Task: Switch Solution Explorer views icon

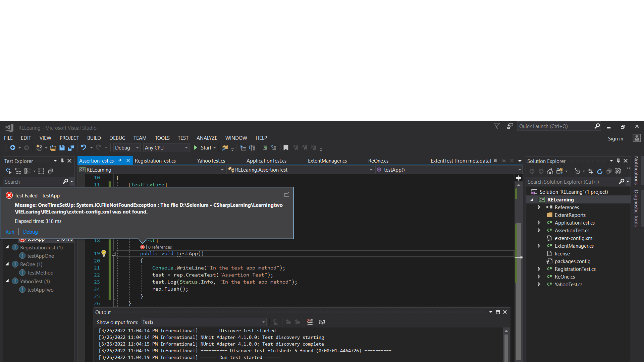Action: [559, 171]
